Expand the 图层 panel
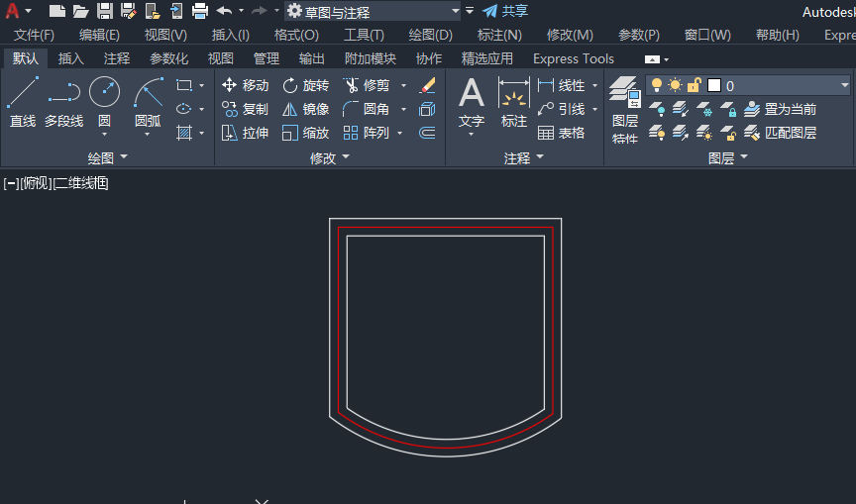 pyautogui.click(x=728, y=157)
